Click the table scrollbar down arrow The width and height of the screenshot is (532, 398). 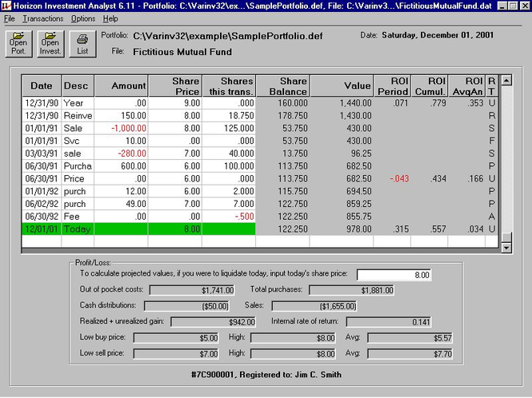[506, 248]
